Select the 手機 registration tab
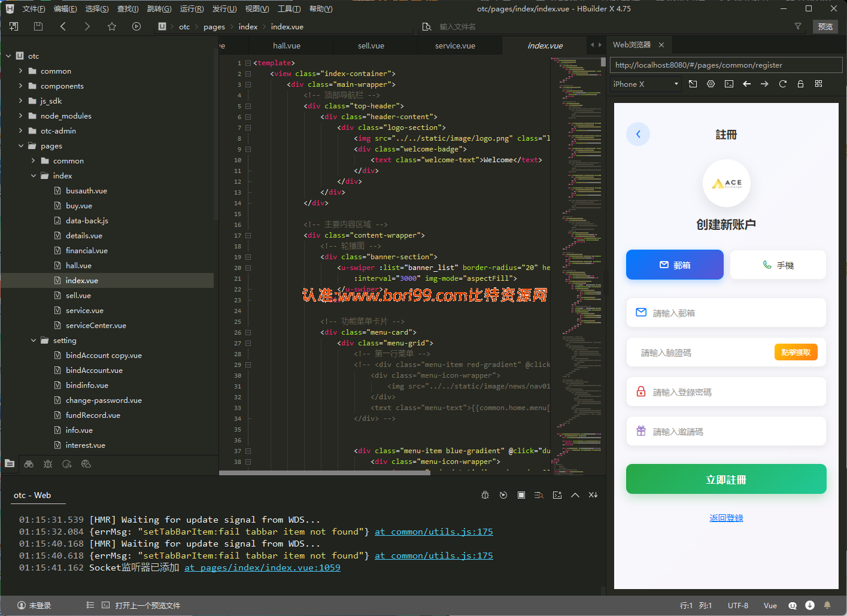Viewport: 847px width, 616px height. [778, 265]
